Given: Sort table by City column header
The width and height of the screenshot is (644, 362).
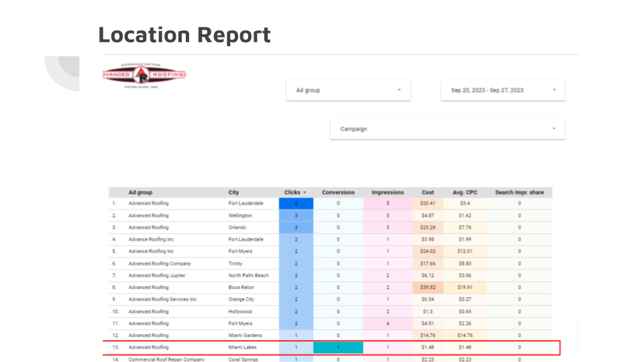Looking at the screenshot, I should [x=233, y=192].
